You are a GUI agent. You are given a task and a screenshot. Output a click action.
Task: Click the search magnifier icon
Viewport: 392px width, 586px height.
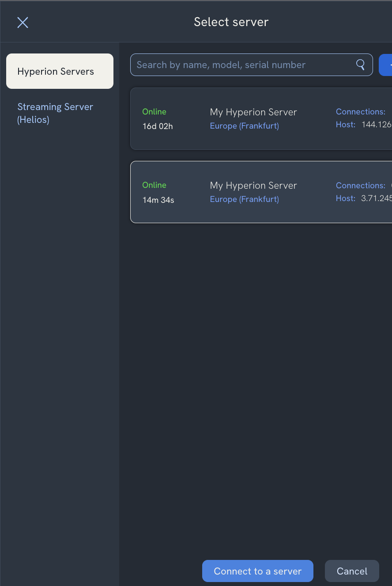[361, 65]
